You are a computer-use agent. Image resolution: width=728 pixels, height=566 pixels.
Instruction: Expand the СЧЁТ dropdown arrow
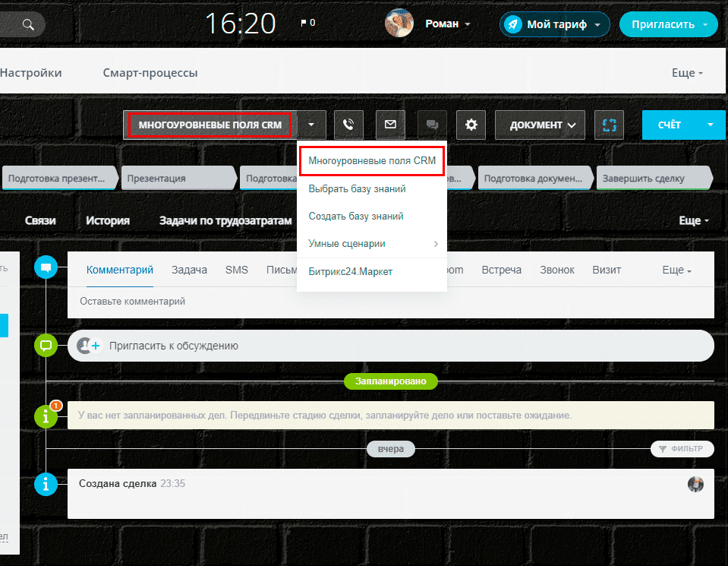tap(711, 125)
